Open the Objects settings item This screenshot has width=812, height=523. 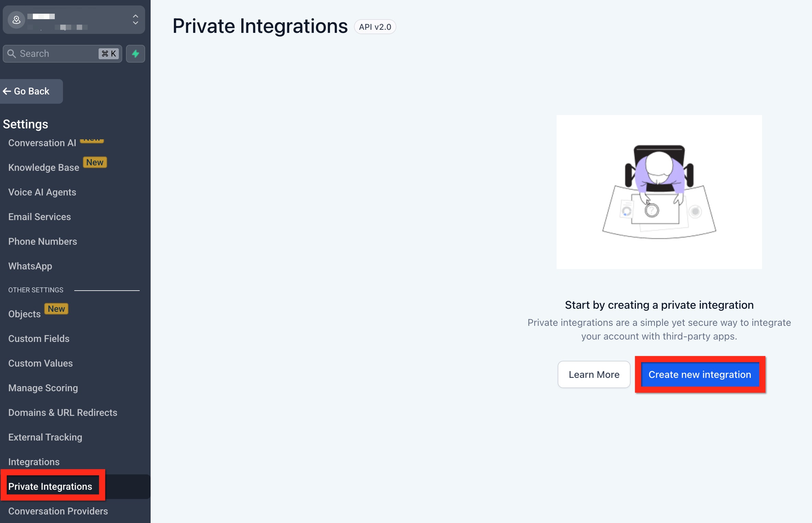click(x=24, y=314)
